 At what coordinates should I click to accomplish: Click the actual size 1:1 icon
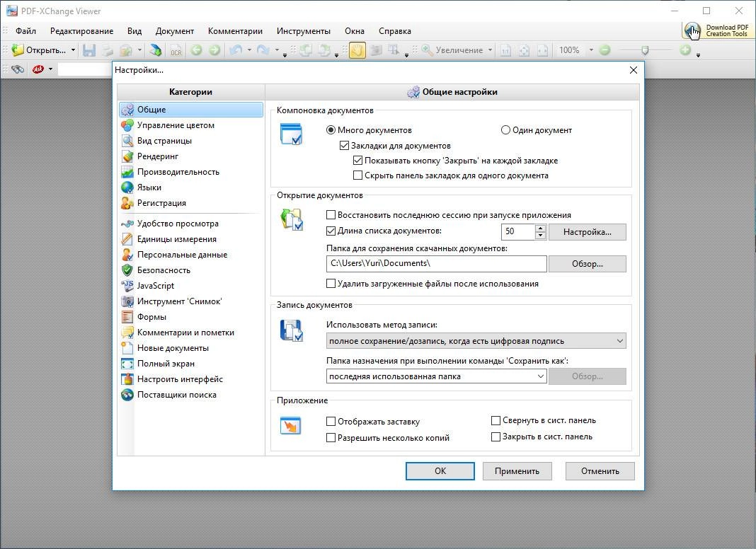click(505, 50)
